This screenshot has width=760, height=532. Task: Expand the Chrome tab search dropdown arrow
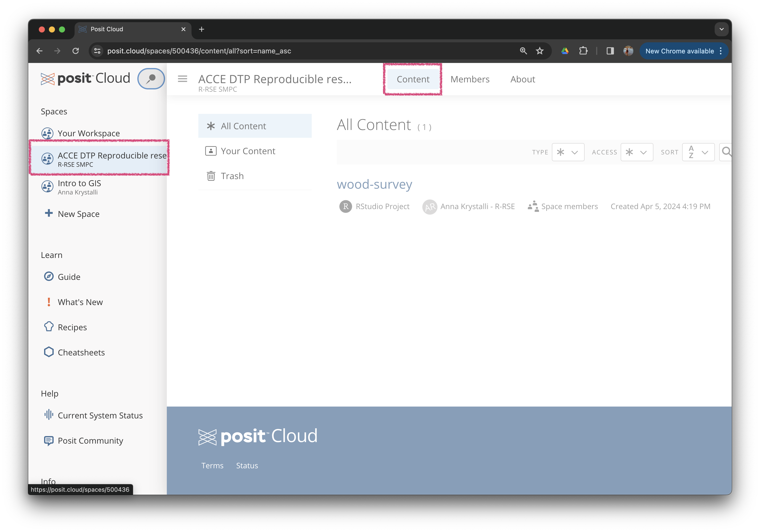coord(722,29)
